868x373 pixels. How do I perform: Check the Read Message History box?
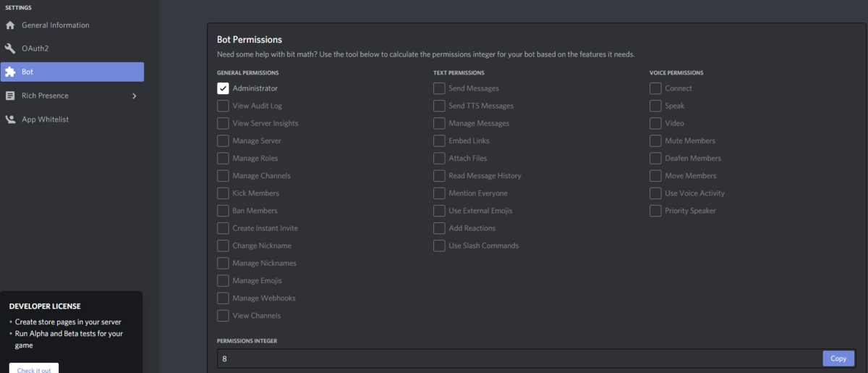point(439,176)
